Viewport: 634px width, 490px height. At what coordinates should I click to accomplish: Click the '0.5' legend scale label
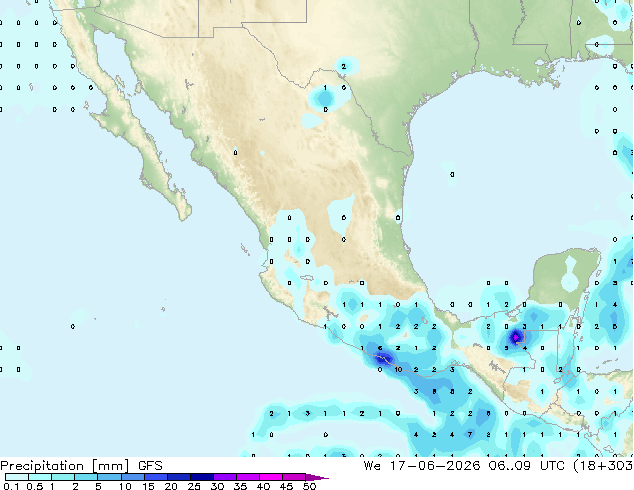tap(35, 486)
